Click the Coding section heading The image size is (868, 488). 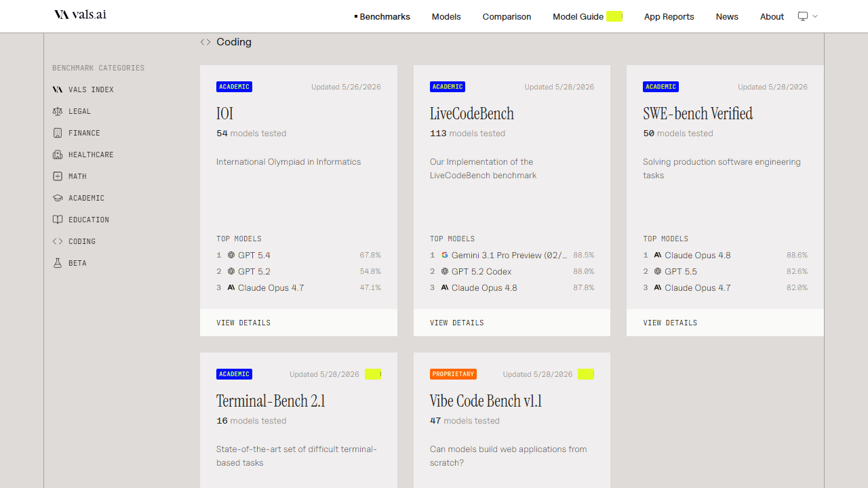pyautogui.click(x=234, y=42)
